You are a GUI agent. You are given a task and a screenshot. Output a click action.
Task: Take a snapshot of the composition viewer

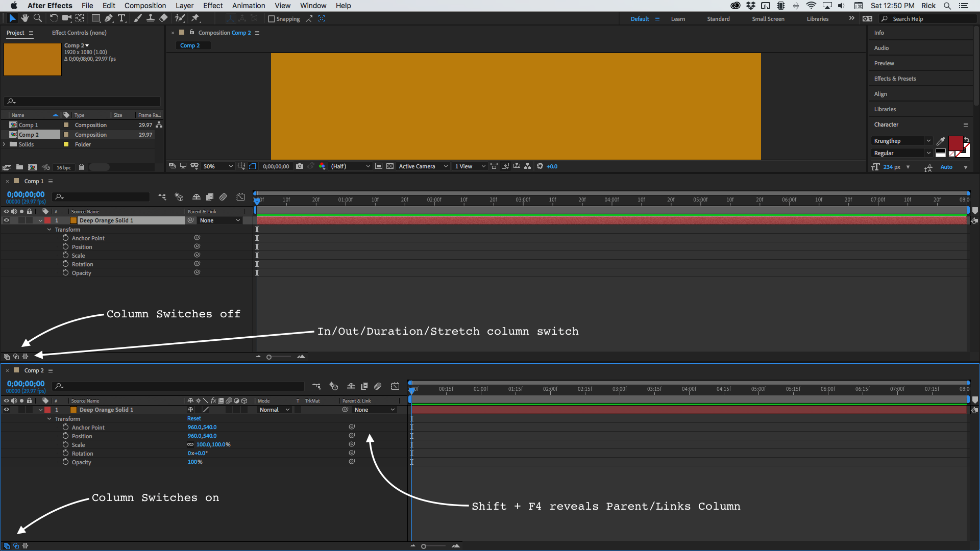(x=300, y=166)
